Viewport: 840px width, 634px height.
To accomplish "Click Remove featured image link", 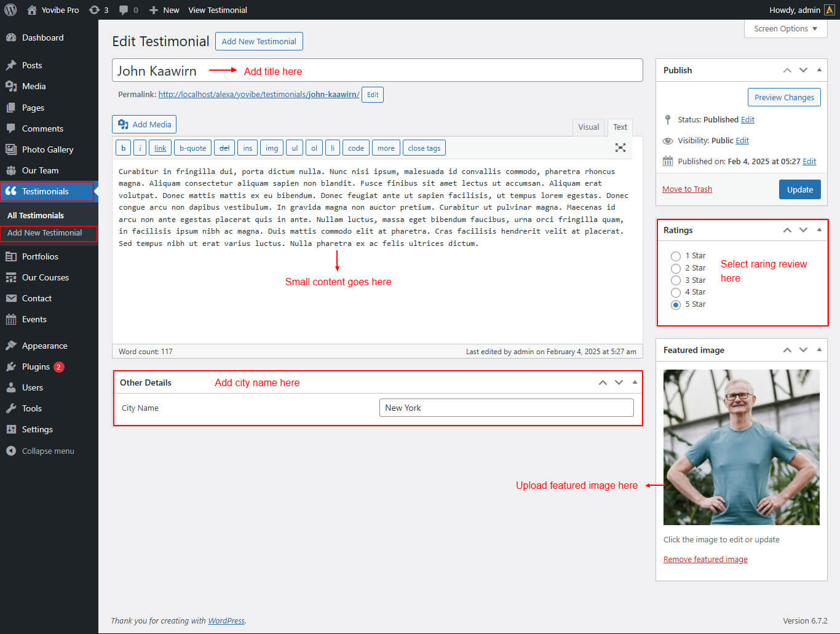I will coord(705,559).
